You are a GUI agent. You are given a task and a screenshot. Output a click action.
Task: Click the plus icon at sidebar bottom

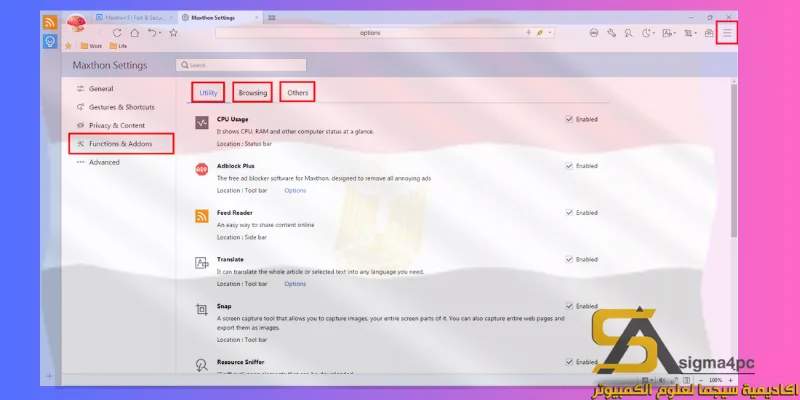[49, 377]
